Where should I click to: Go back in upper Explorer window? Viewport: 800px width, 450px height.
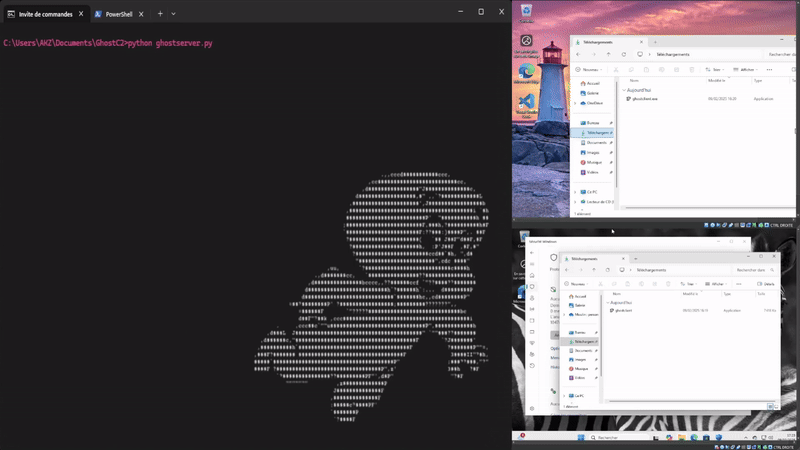click(578, 54)
